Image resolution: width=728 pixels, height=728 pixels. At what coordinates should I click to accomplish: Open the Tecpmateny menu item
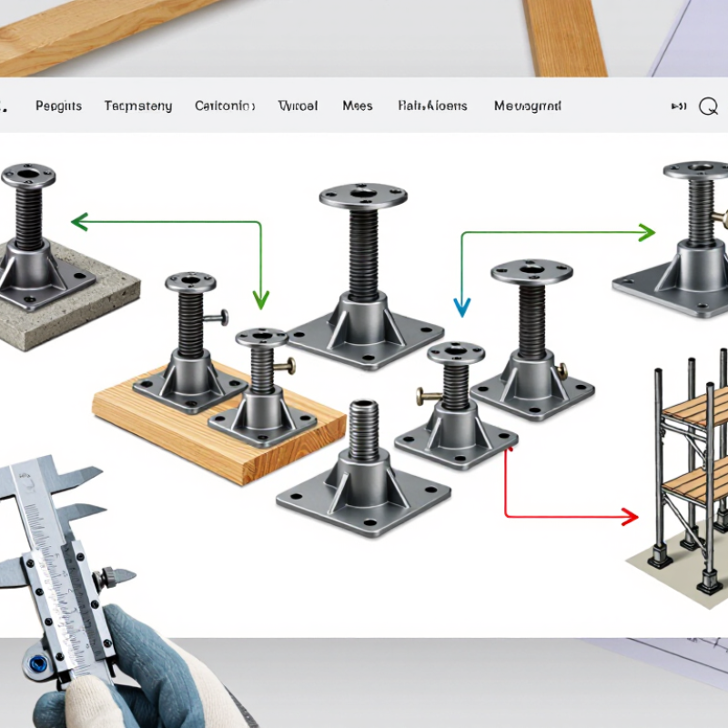pos(138,106)
